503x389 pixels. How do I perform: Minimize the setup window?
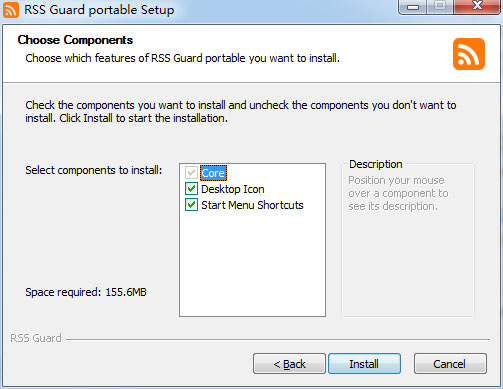pyautogui.click(x=413, y=7)
